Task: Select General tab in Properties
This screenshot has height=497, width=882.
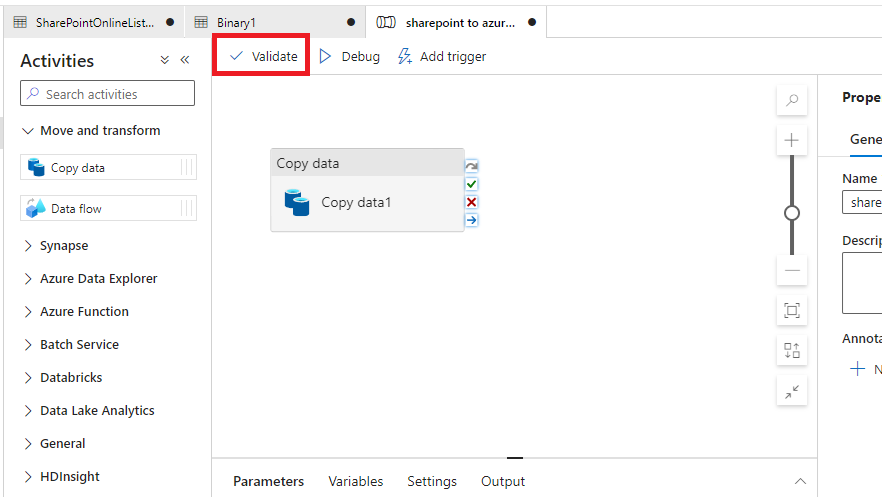Action: [866, 139]
